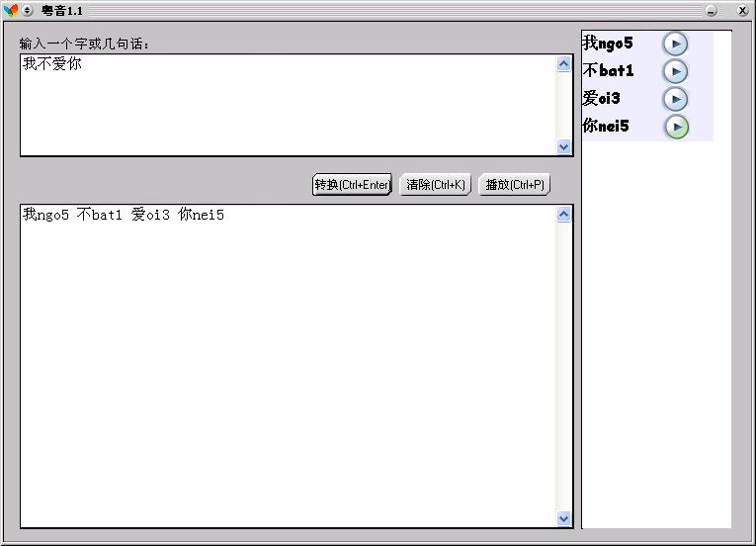Play audio for 爱oi3
Viewport: 756px width, 546px height.
pos(675,99)
